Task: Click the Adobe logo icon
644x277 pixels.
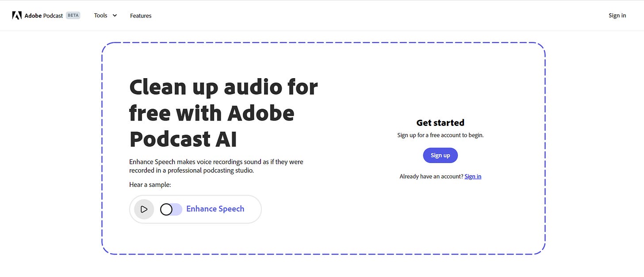Action: (17, 15)
